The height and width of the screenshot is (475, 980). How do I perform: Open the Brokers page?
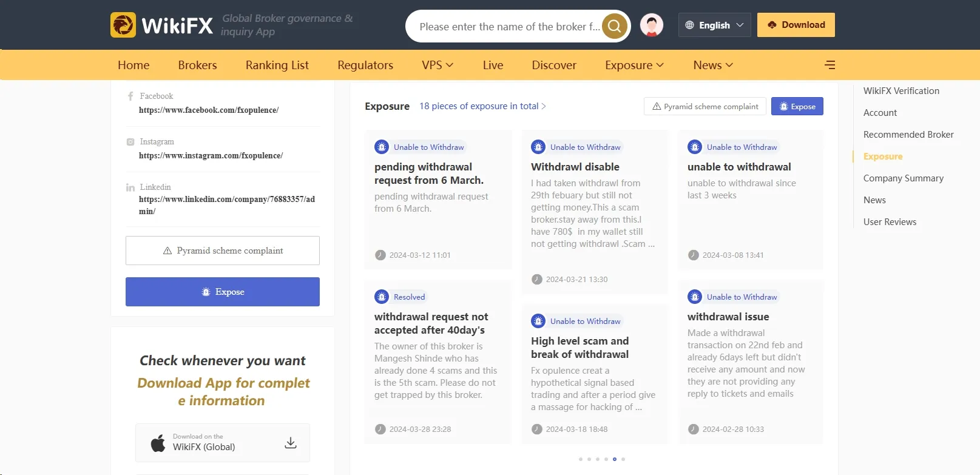[x=197, y=65]
